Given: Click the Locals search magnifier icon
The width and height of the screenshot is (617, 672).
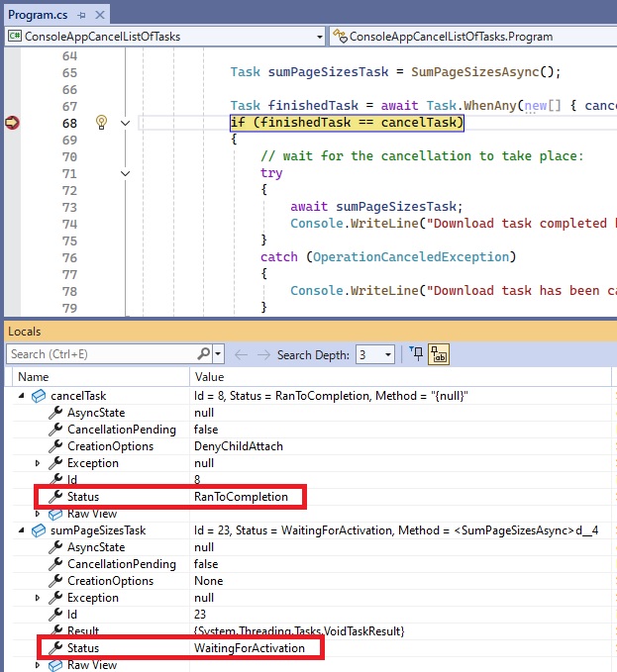Looking at the screenshot, I should click(x=204, y=354).
